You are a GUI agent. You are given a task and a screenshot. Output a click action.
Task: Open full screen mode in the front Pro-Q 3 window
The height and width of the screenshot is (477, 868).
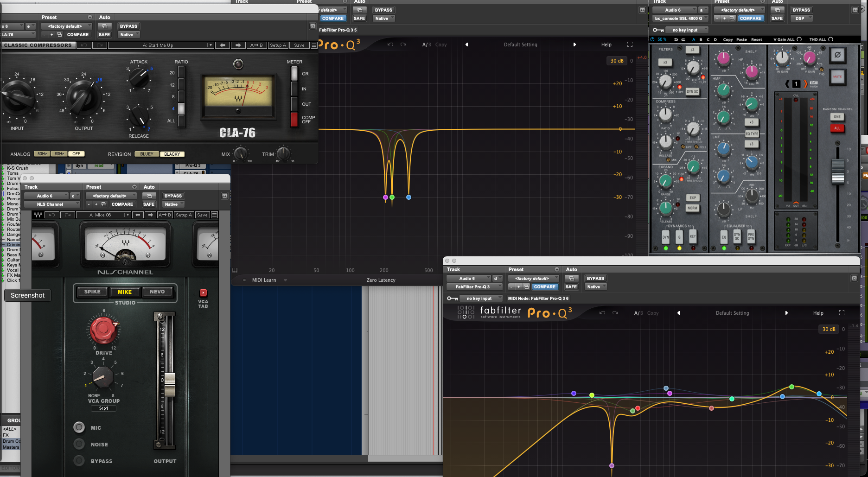(x=842, y=313)
